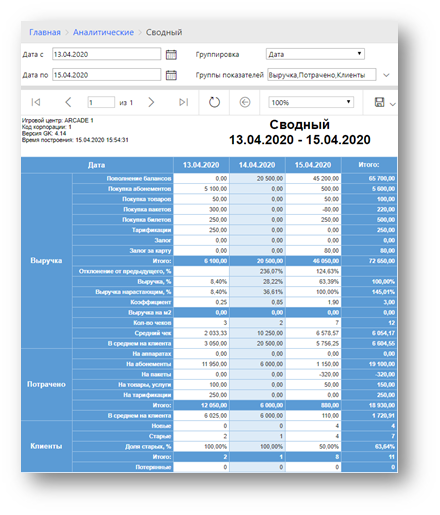Screen dimensions: 440x515
Task: Click the Доля старых, % row label
Action: pos(148,446)
